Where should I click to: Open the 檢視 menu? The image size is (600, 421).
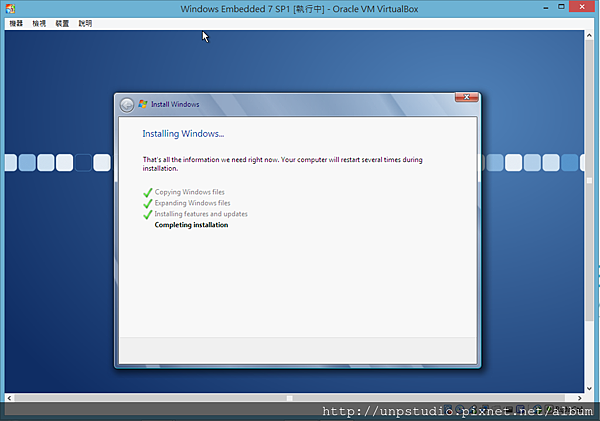(39, 23)
